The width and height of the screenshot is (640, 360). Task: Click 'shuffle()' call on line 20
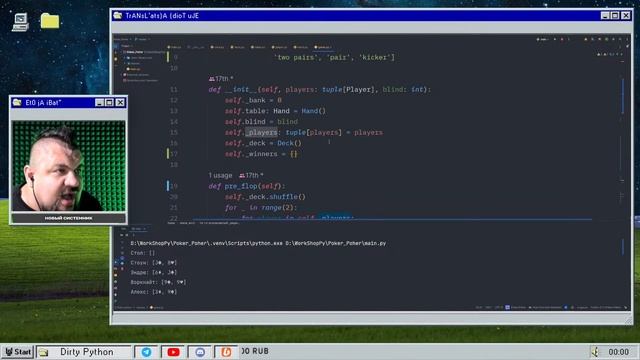[287, 197]
